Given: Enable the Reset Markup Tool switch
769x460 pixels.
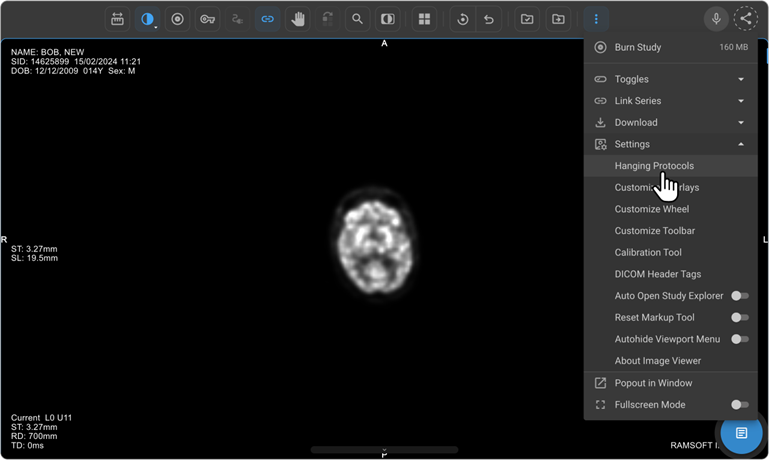Looking at the screenshot, I should click(739, 318).
